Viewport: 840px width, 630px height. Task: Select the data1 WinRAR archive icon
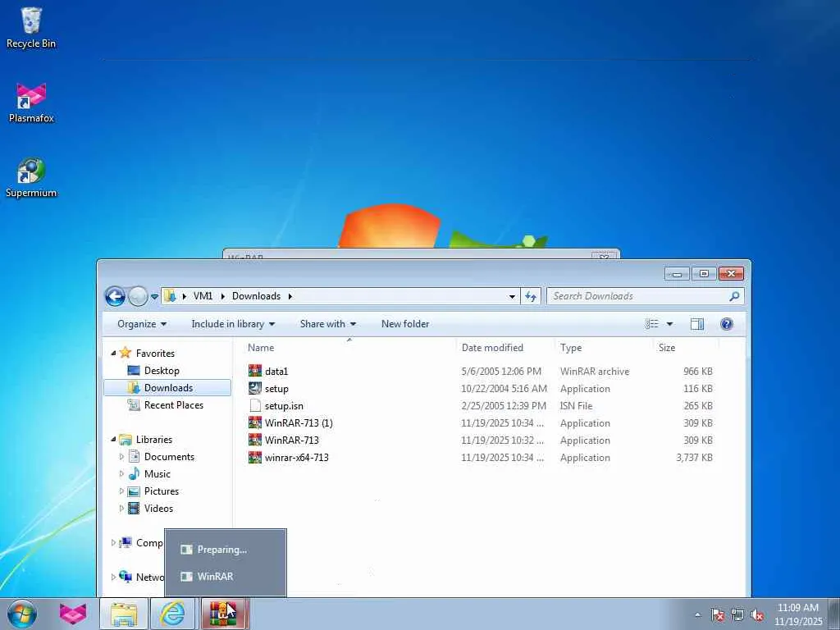(x=255, y=371)
